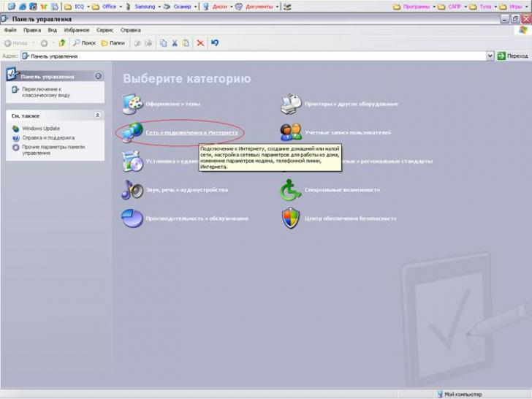Image resolution: width=532 pixels, height=399 pixels.
Task: Collapse the См. также side panel
Action: tap(98, 115)
